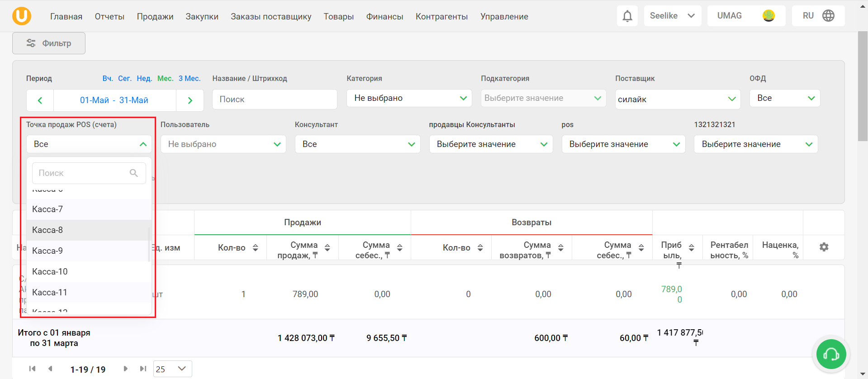Open the Заказы поставщику menu

pos(271,16)
